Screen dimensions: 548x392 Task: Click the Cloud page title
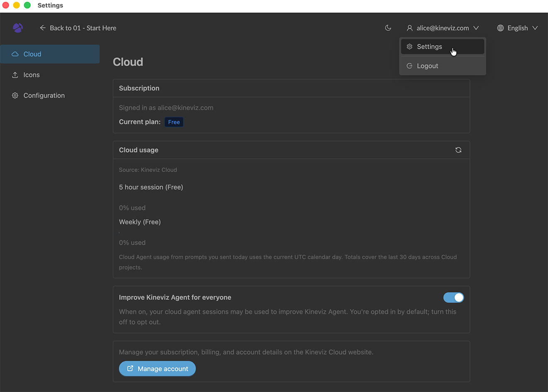pyautogui.click(x=128, y=62)
